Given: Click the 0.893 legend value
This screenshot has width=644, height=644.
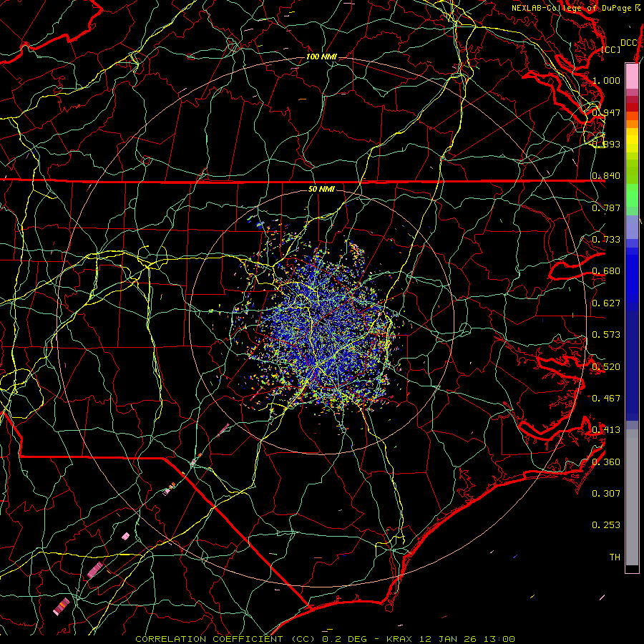Looking at the screenshot, I should tap(606, 144).
